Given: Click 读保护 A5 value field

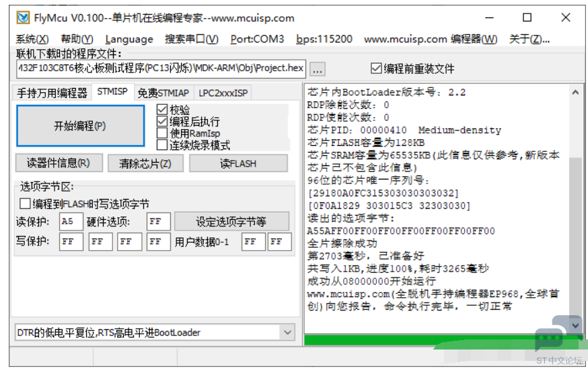Looking at the screenshot, I should pyautogui.click(x=71, y=221).
